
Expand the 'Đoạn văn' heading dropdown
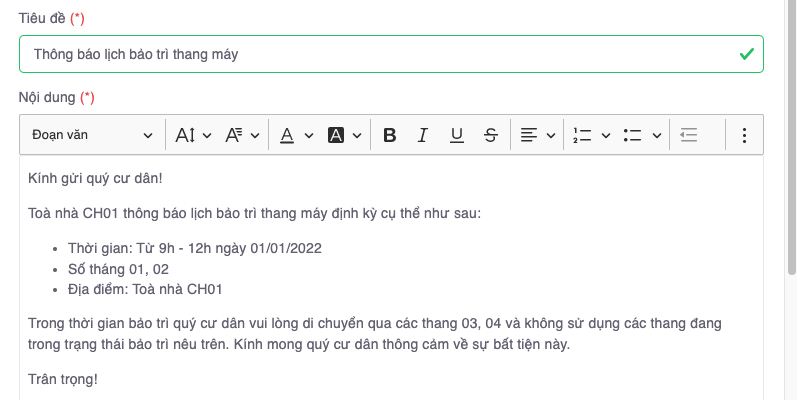(x=92, y=135)
